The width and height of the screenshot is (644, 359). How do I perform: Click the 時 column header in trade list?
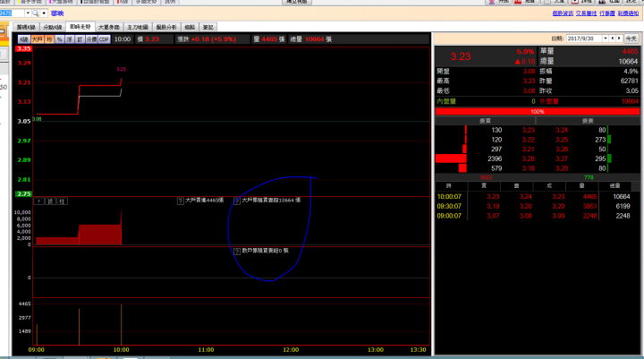click(449, 186)
